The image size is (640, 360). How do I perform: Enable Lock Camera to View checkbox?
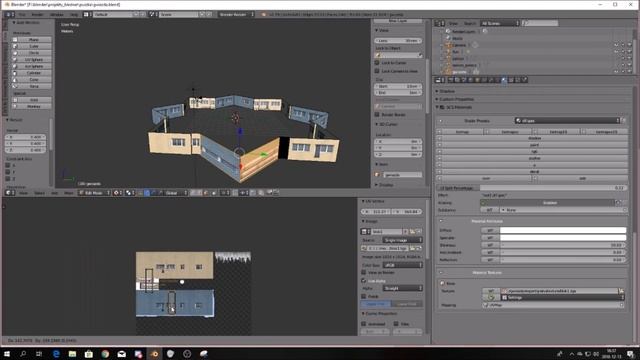point(377,71)
